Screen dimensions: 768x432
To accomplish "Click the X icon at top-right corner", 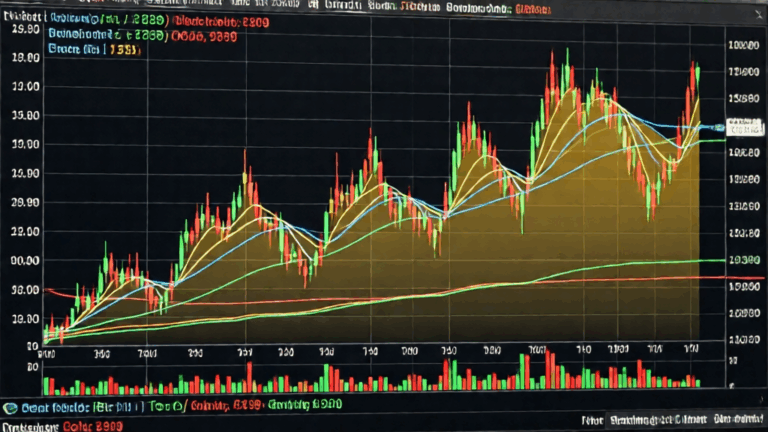I will pos(759,15).
